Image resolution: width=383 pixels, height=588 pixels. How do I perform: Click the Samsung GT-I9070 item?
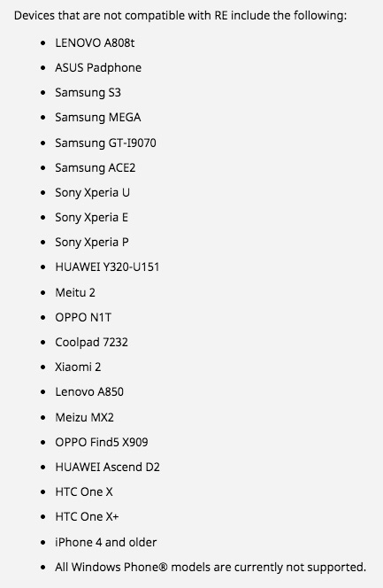[x=105, y=143]
